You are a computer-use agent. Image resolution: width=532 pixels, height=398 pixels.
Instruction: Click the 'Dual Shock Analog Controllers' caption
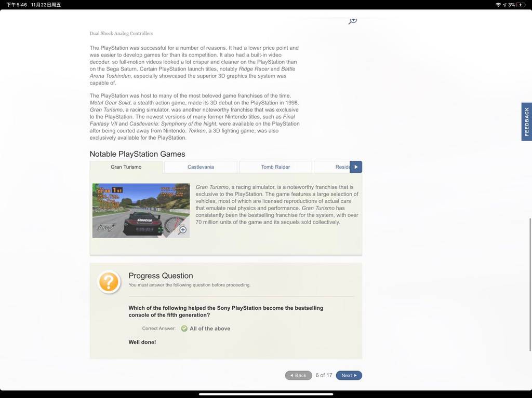pos(121,33)
